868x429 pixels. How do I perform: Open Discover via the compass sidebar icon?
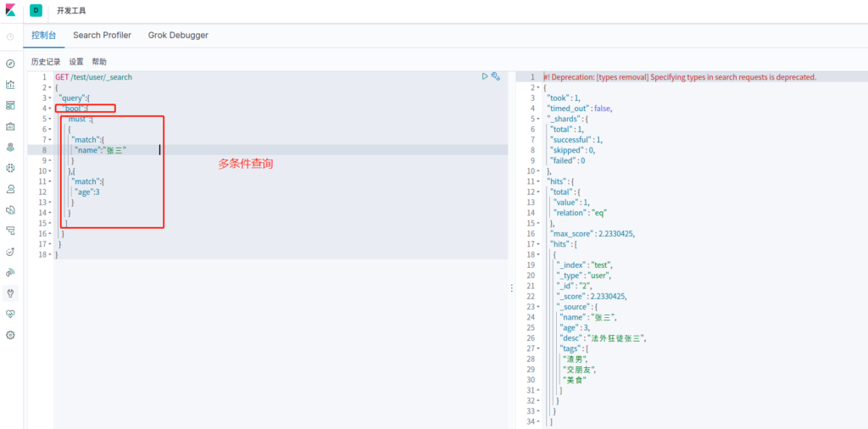10,64
